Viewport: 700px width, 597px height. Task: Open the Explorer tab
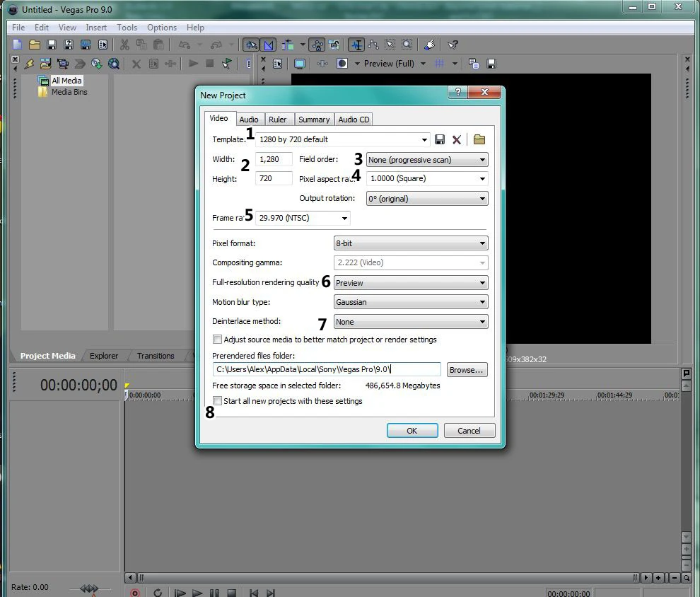tap(104, 356)
